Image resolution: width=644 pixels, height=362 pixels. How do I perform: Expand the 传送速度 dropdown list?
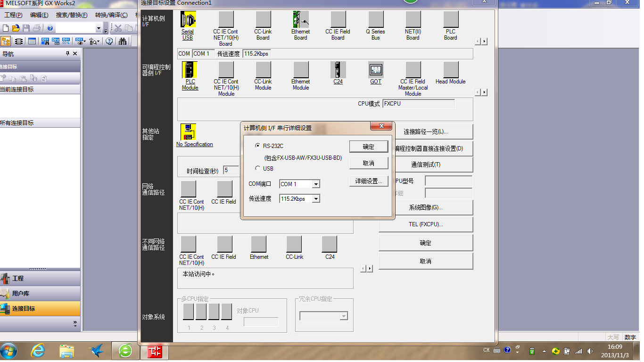pyautogui.click(x=316, y=199)
